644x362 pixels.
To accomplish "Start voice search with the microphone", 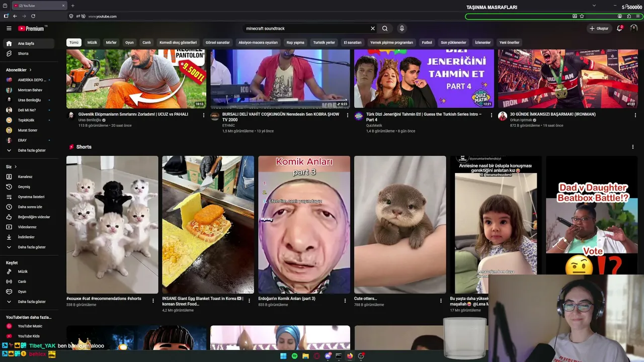I will (x=401, y=29).
